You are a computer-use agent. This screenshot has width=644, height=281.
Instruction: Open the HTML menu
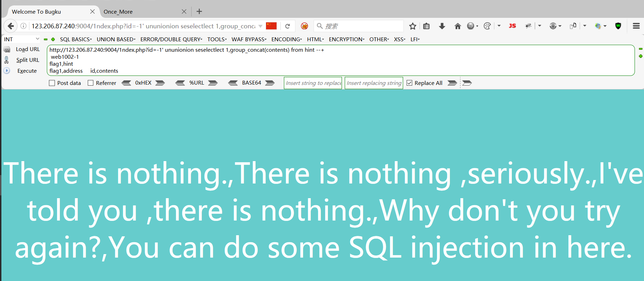(x=315, y=39)
